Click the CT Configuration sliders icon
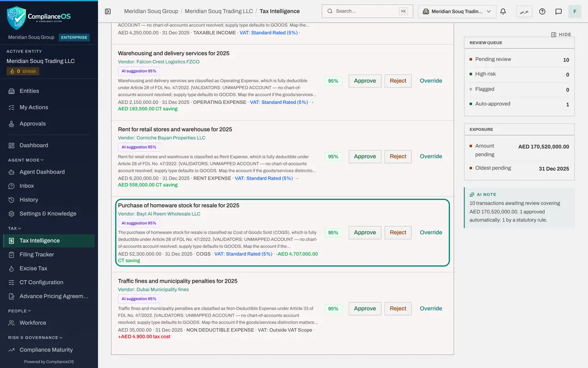The image size is (588, 368). click(11, 282)
